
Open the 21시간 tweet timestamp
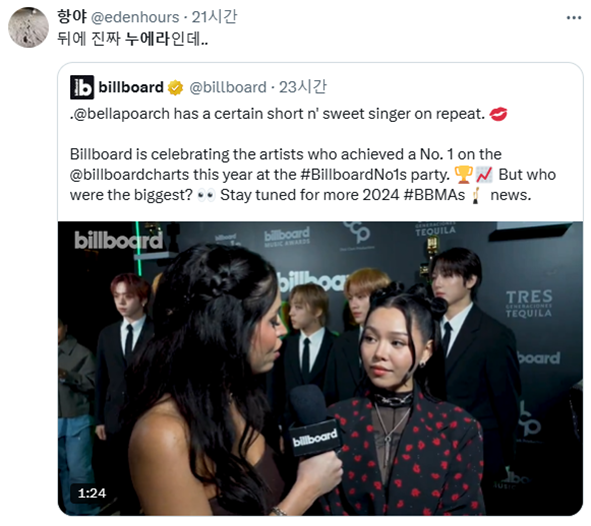(x=214, y=17)
